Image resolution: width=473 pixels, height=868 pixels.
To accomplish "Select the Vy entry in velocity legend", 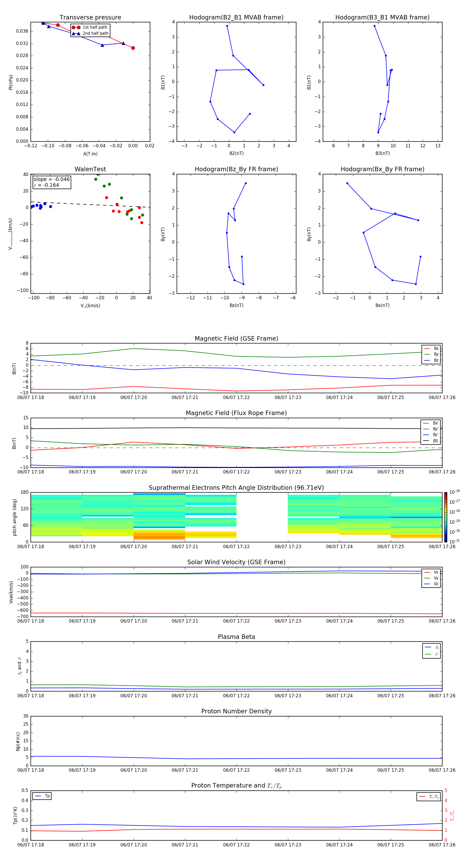I will tap(431, 578).
